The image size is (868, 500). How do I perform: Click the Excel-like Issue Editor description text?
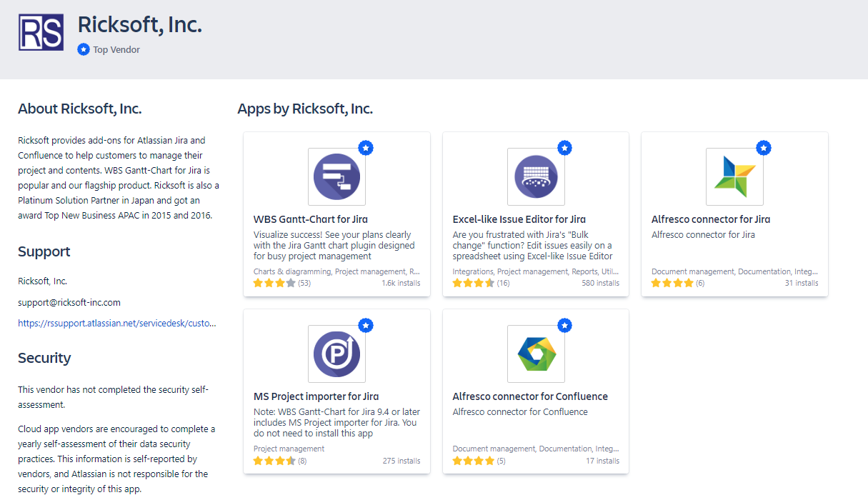click(x=533, y=245)
